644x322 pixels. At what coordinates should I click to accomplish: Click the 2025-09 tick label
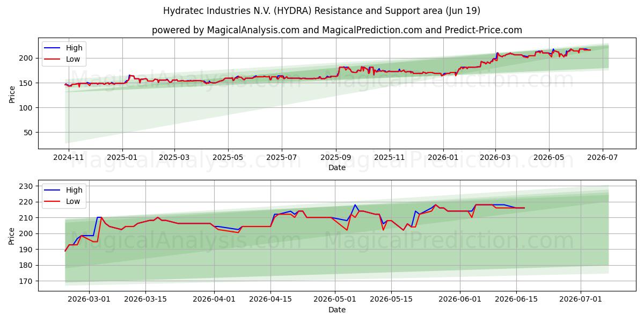[x=336, y=157]
